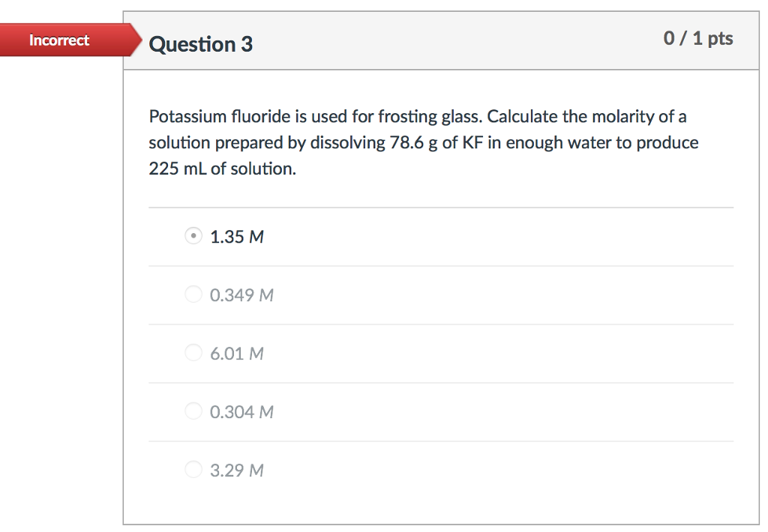
Task: Pick the 3.29 M answer option
Action: [193, 470]
